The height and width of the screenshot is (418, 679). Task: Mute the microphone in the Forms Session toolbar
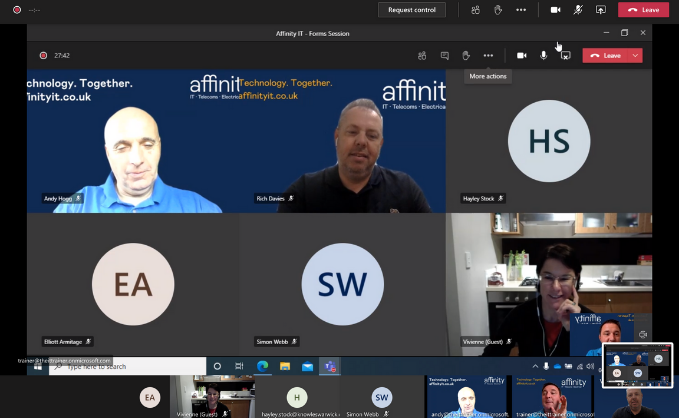click(543, 55)
